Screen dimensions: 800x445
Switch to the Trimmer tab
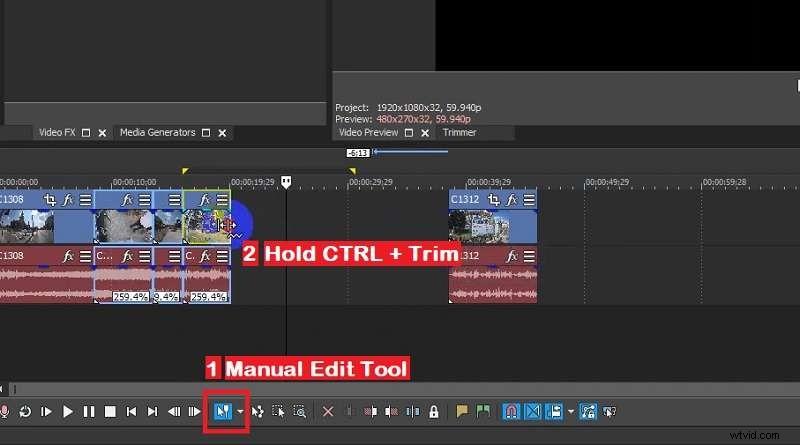click(460, 133)
